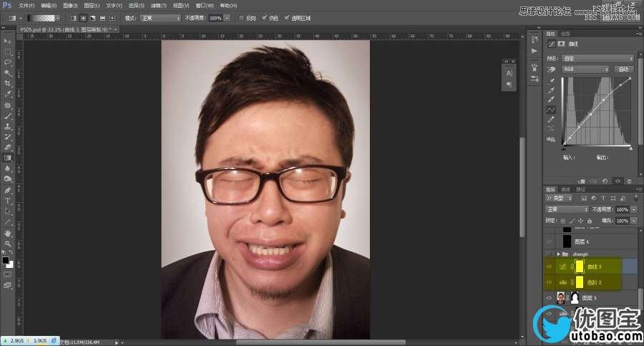Click the 自动 auto button in Curves
This screenshot has height=346, width=644.
pyautogui.click(x=624, y=69)
